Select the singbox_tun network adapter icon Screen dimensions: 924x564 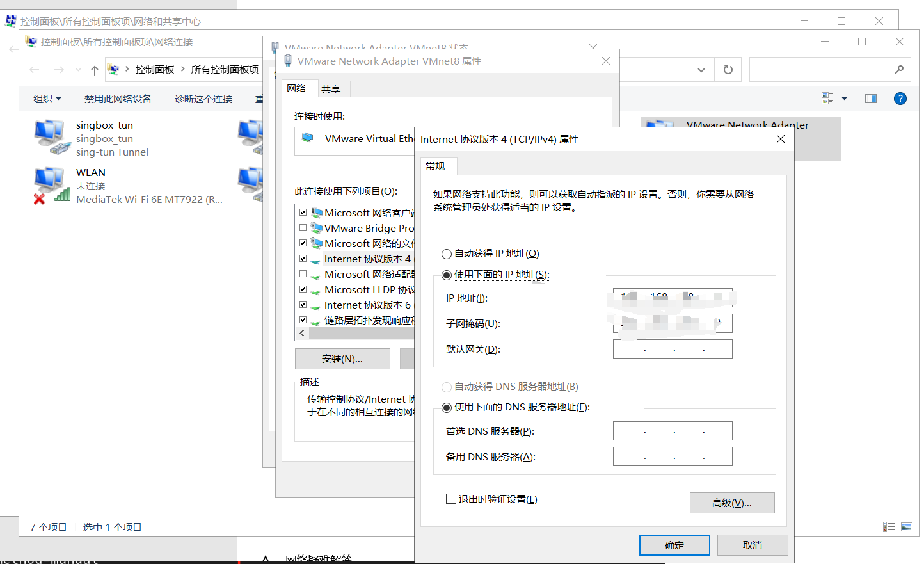click(51, 137)
